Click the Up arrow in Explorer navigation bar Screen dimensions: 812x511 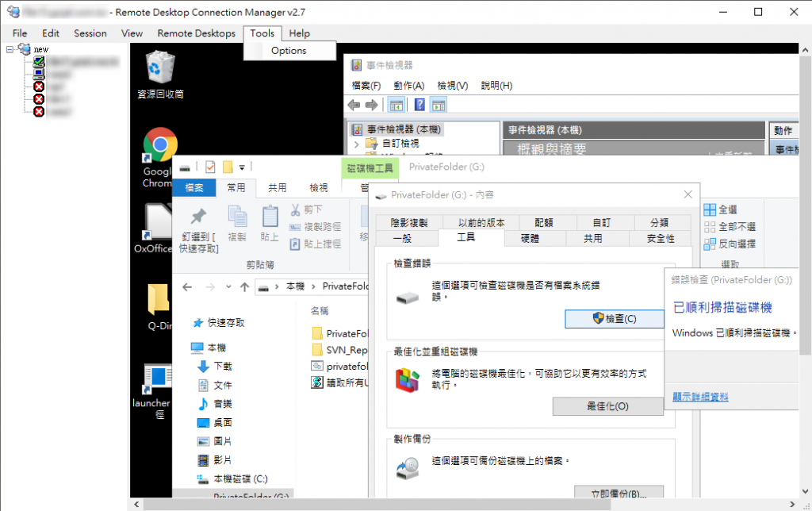point(244,286)
